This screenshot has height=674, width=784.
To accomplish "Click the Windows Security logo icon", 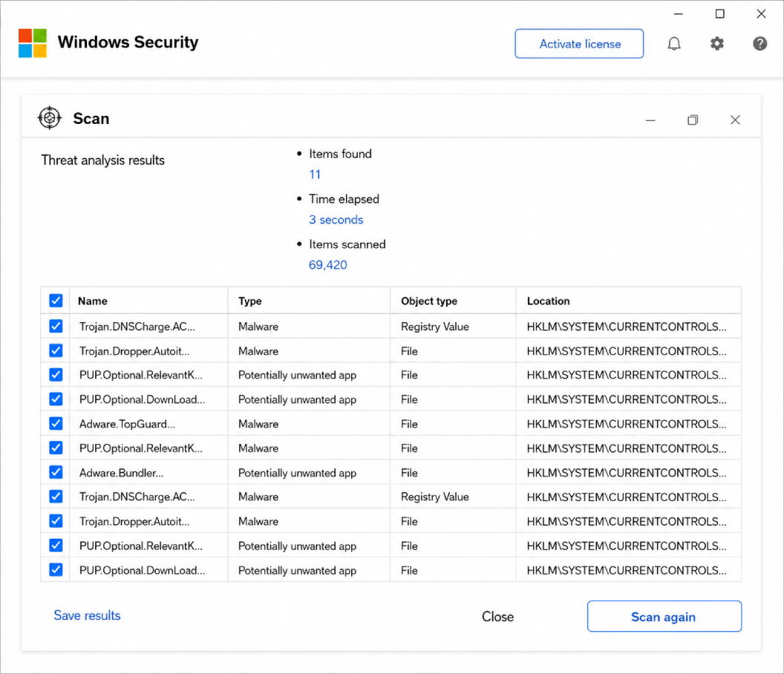I will (33, 43).
